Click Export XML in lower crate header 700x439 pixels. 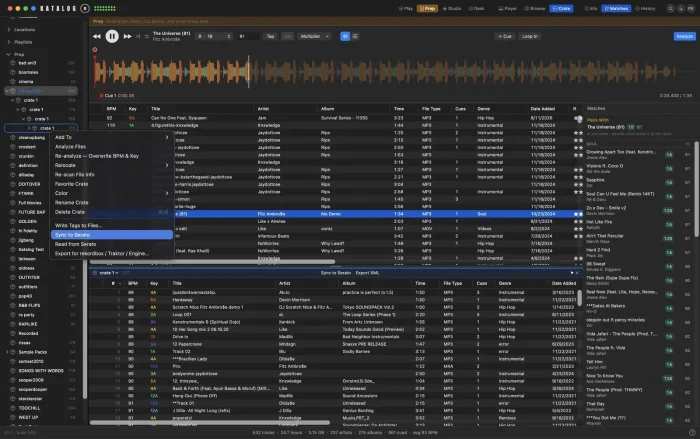point(367,273)
